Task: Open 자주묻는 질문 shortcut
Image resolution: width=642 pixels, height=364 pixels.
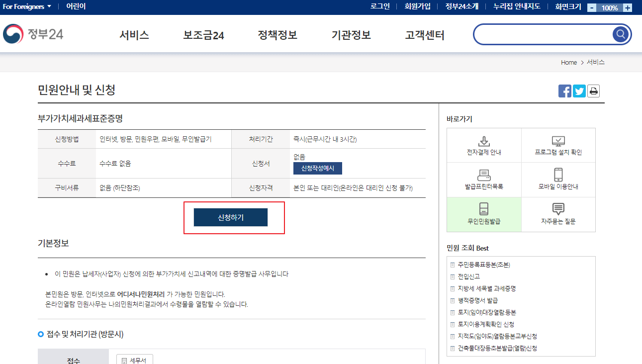Action: [558, 214]
